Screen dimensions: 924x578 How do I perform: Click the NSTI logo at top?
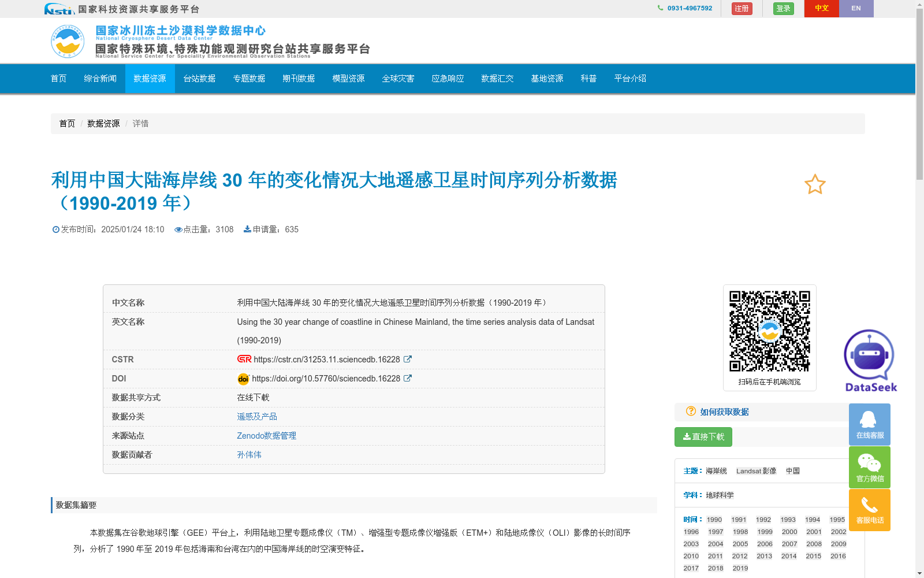[59, 9]
